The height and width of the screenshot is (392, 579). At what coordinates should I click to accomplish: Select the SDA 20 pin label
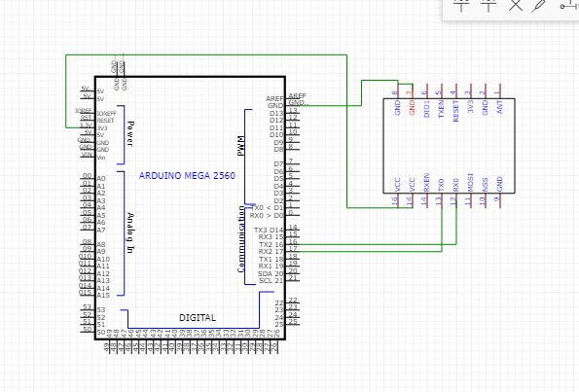point(271,274)
